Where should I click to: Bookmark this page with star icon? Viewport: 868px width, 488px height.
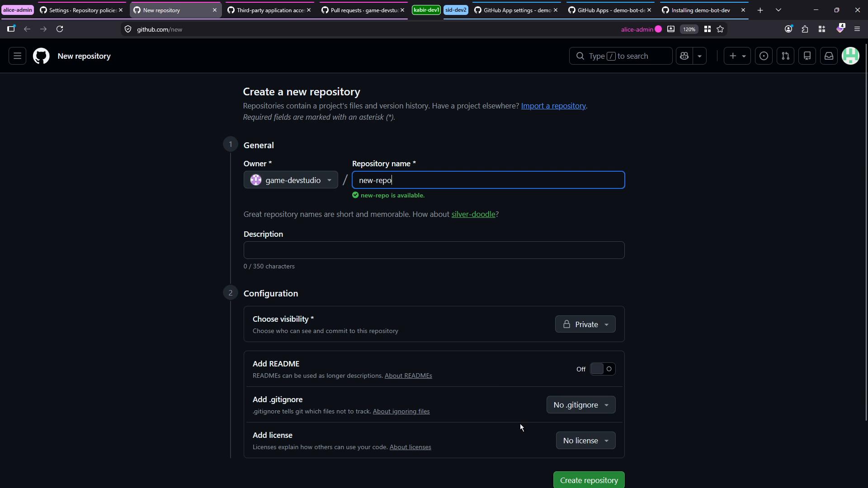point(720,29)
